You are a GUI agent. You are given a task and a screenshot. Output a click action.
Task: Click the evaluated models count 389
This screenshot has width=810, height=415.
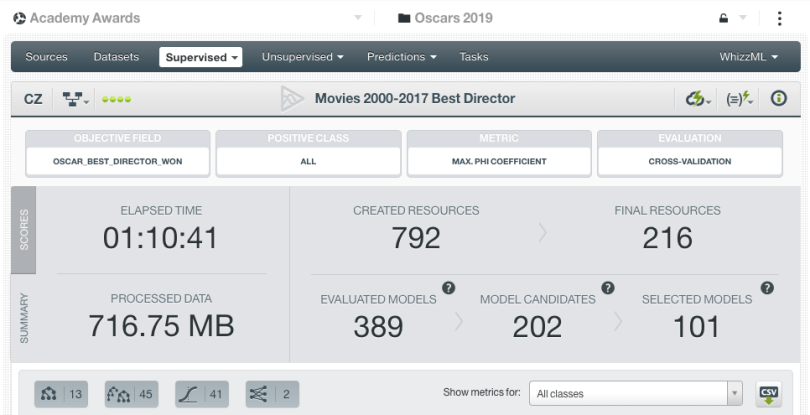378,327
